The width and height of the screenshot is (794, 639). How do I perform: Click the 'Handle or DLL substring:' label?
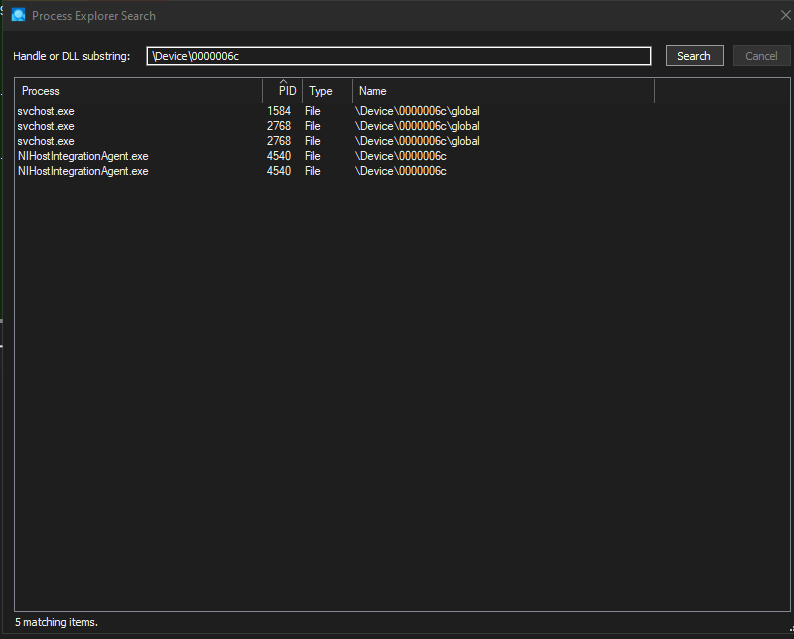71,56
